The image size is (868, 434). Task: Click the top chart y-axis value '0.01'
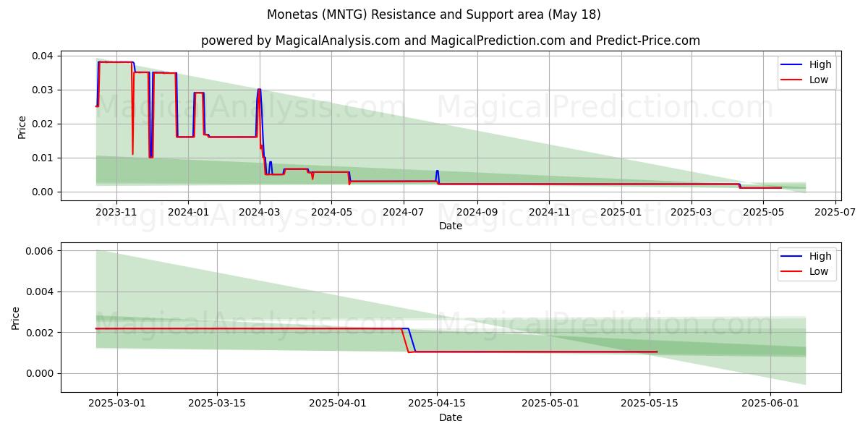point(43,158)
